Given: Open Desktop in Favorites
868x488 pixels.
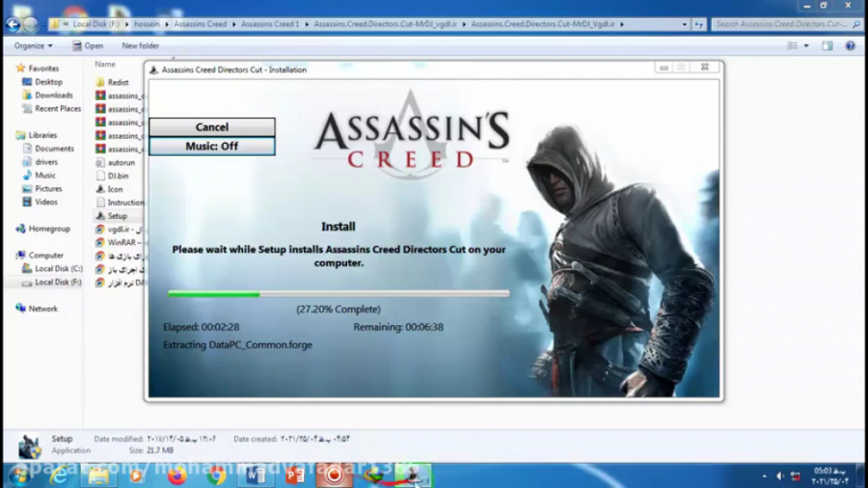Looking at the screenshot, I should [48, 82].
